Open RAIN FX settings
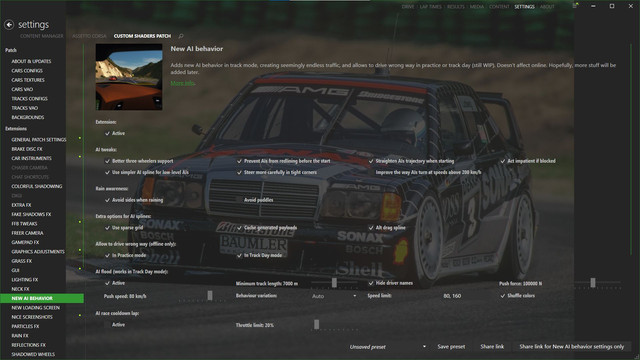The width and height of the screenshot is (640, 360). click(20, 336)
